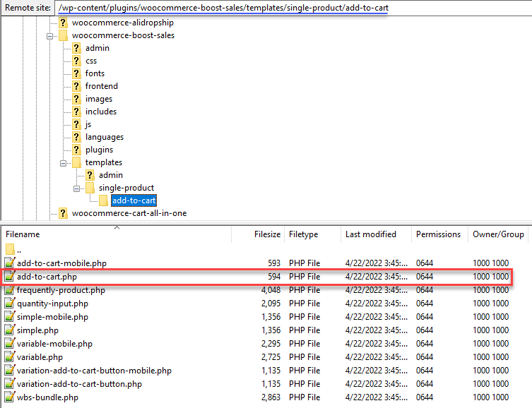
Task: Sort files by the Filetype column
Action: click(x=313, y=234)
